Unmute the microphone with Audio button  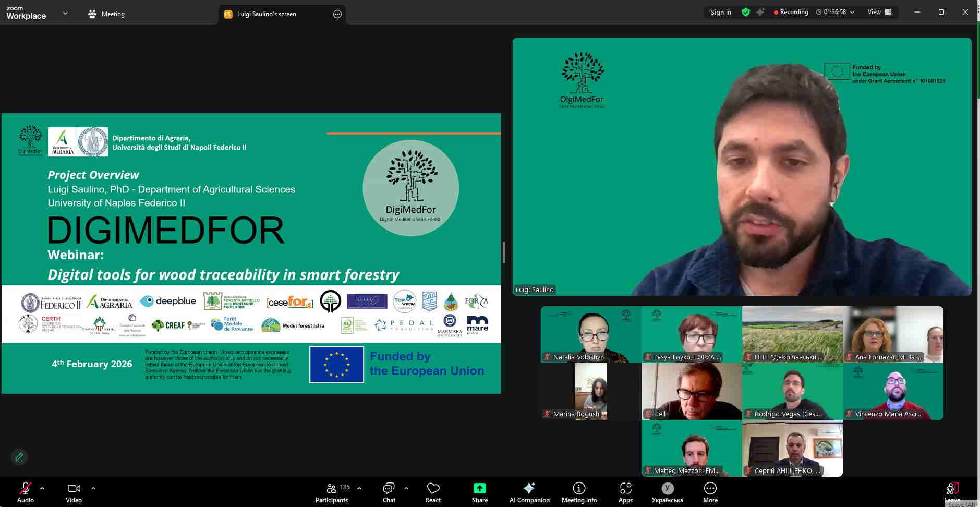coord(25,492)
